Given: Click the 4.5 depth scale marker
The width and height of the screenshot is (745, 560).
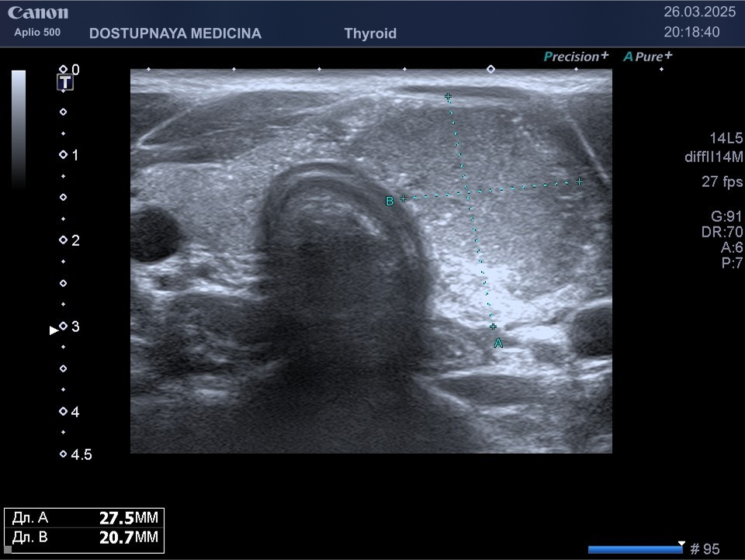Looking at the screenshot, I should point(76,455).
